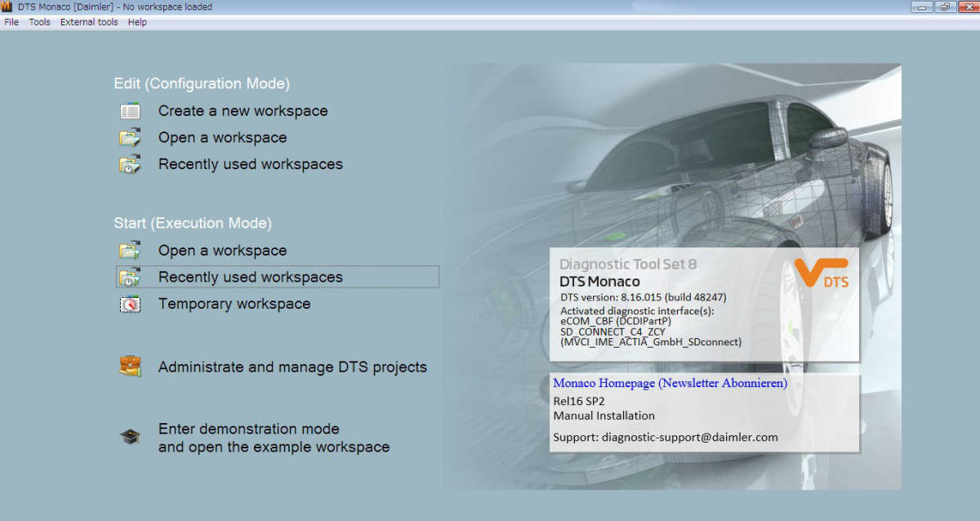Click the Edit (Configuration Mode) heading
Viewport: 980px width, 521px height.
(202, 83)
